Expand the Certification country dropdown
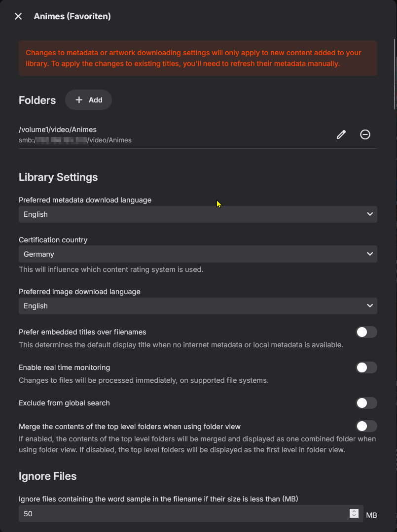Viewport: 397px width, 532px height. point(198,254)
